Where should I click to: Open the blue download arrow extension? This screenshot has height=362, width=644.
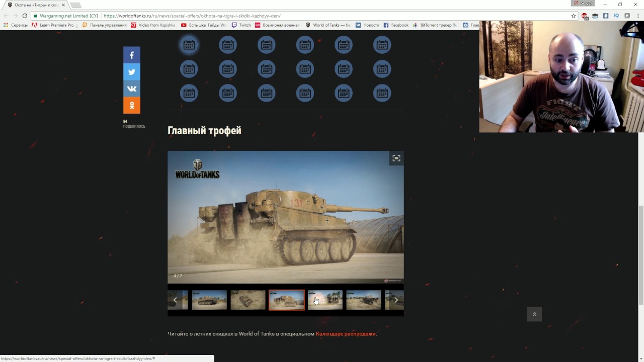(606, 16)
